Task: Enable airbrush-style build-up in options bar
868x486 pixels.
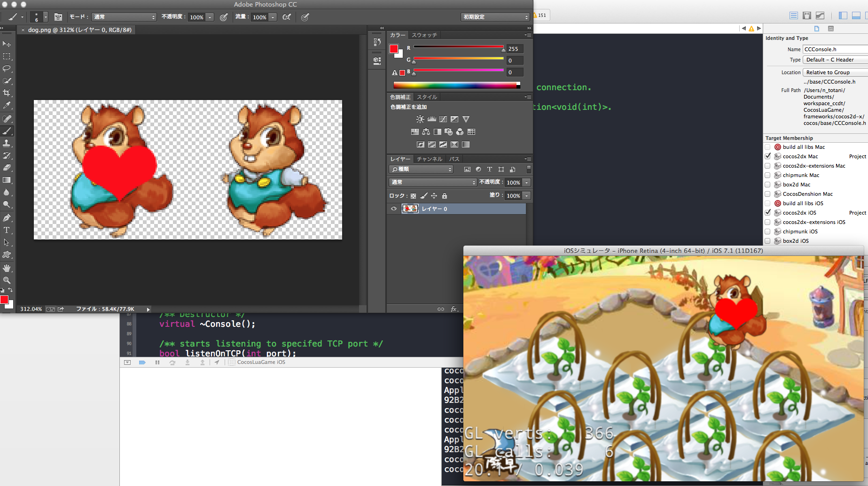Action: [287, 17]
